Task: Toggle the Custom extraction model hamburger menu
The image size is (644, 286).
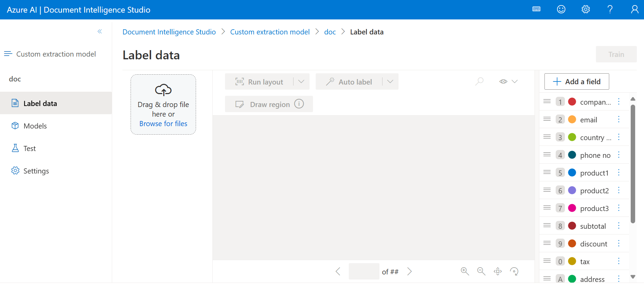Action: (x=8, y=54)
